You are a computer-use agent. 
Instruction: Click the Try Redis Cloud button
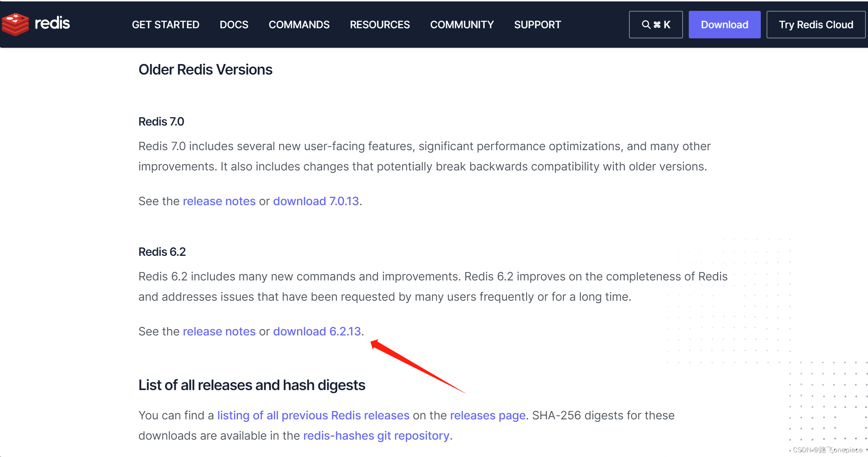pyautogui.click(x=816, y=25)
